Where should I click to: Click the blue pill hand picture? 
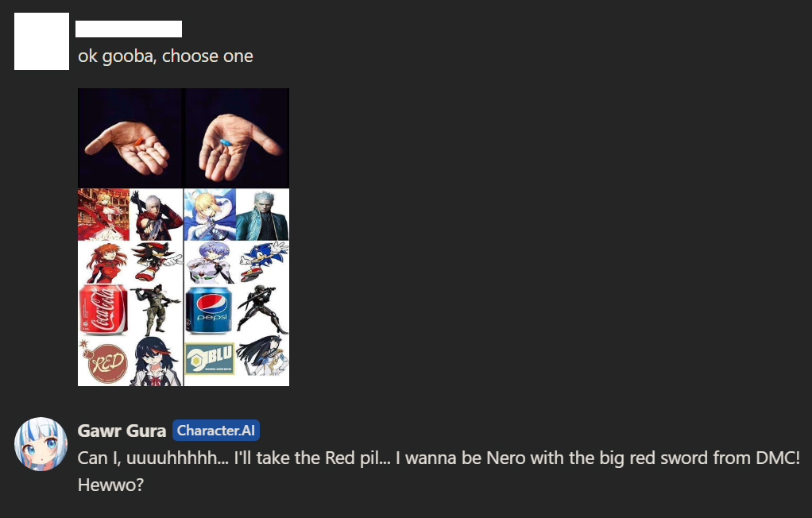point(237,138)
